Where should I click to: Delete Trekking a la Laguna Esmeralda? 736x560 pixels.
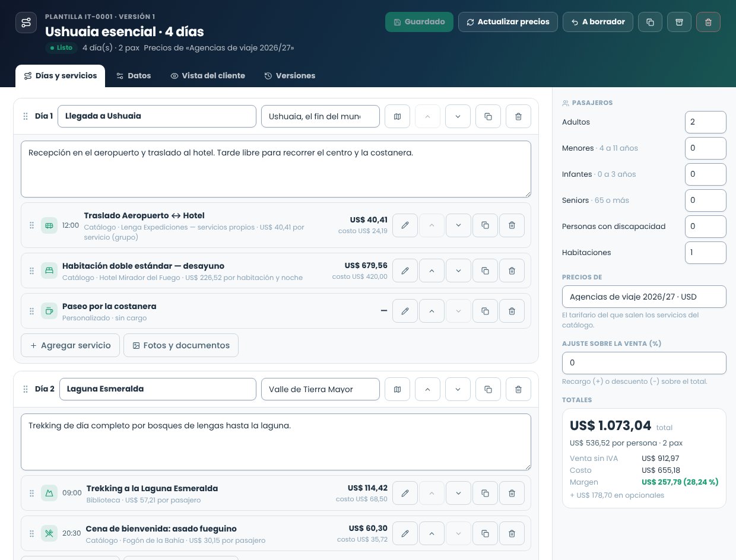[x=512, y=493]
